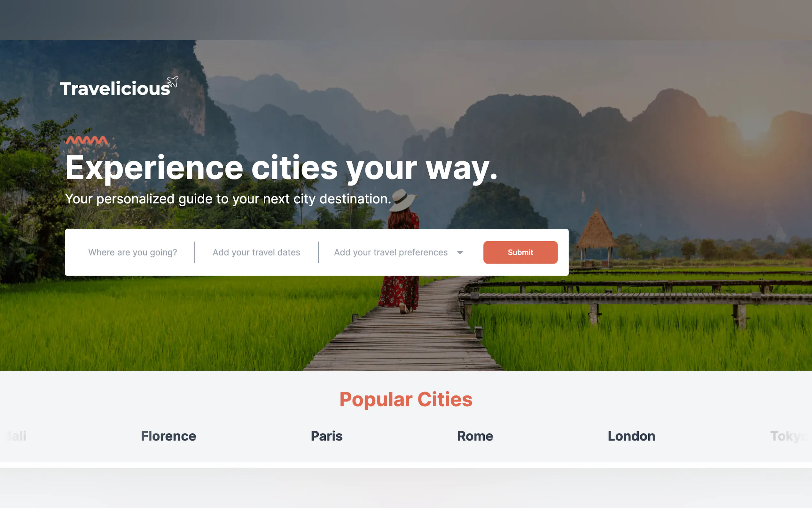
Task: Choose Rome in the cities carousel
Action: (x=475, y=436)
